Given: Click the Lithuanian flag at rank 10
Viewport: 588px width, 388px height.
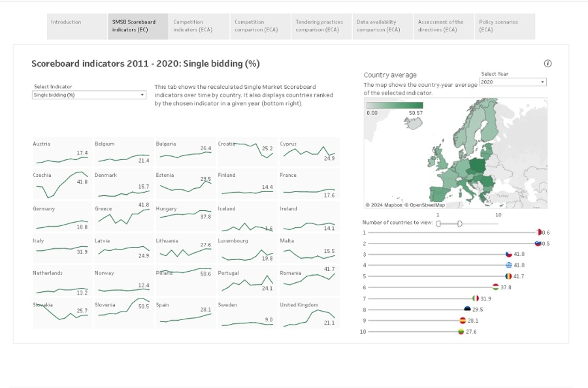Looking at the screenshot, I should coord(461,332).
